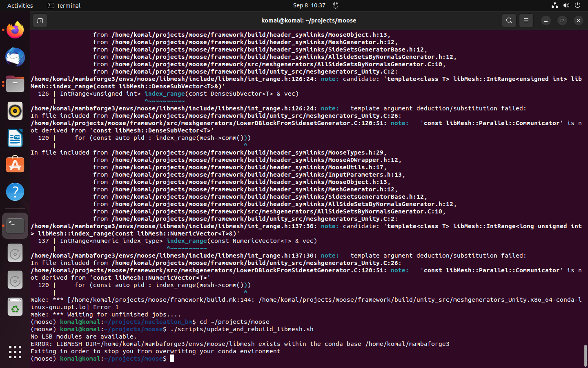Open the Terminal menu in the top bar
This screenshot has height=368, width=588.
[64, 5]
